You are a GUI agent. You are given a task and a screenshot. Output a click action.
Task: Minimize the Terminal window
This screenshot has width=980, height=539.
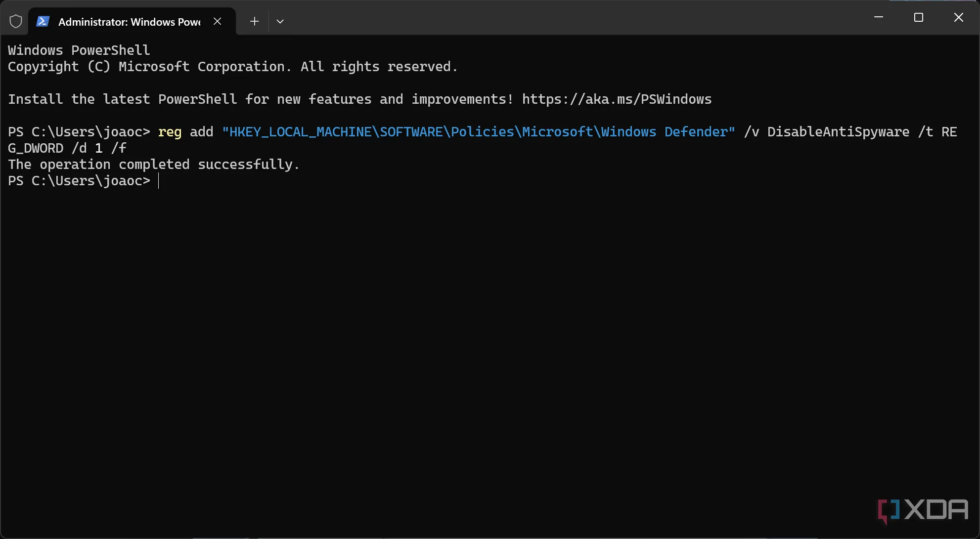tap(879, 17)
